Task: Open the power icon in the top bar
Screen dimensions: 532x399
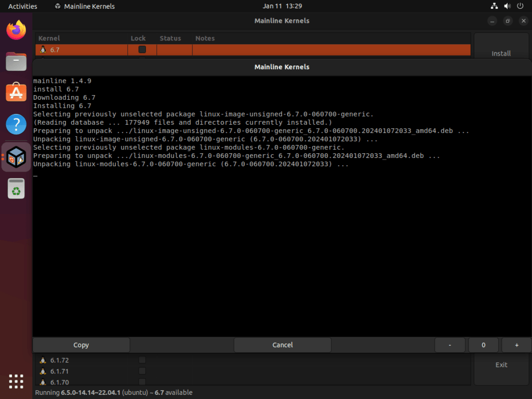Action: click(520, 6)
